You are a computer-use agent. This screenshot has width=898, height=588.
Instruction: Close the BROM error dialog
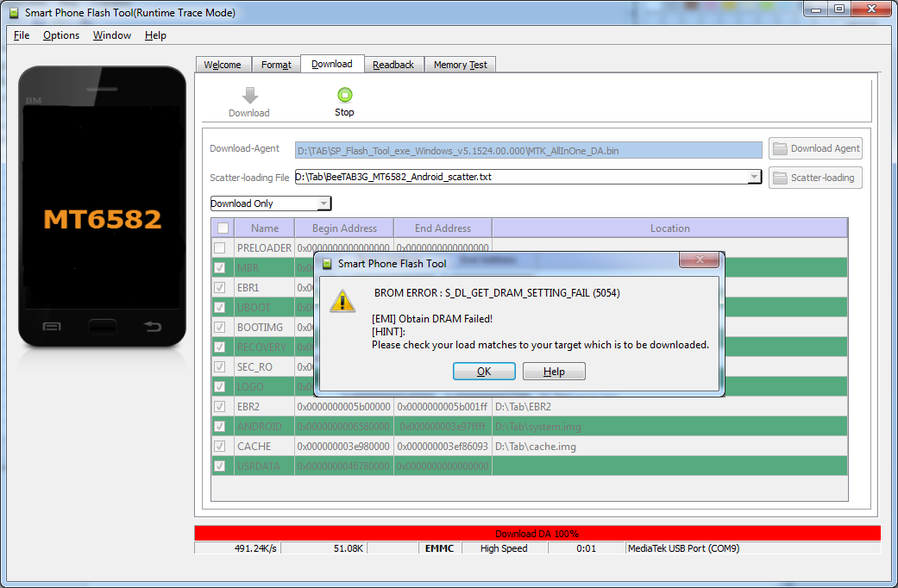point(699,260)
